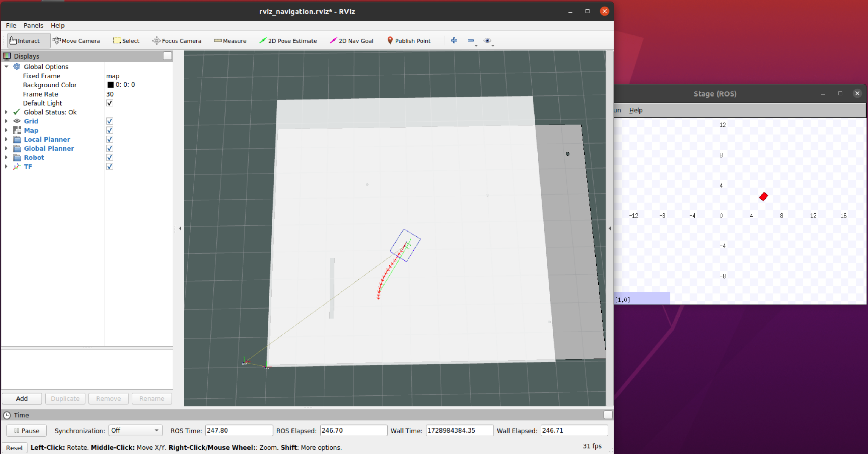This screenshot has width=868, height=454.
Task: Click the Add display button
Action: point(22,399)
